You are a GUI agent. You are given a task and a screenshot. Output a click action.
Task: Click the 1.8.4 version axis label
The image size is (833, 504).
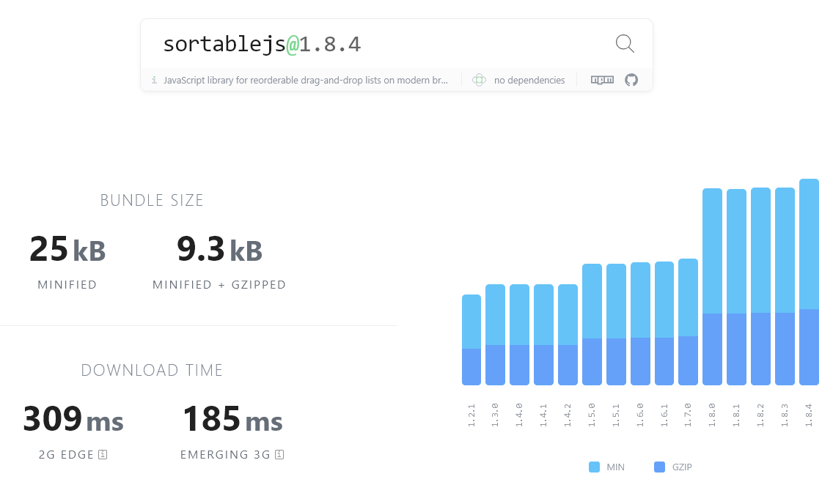pos(809,415)
